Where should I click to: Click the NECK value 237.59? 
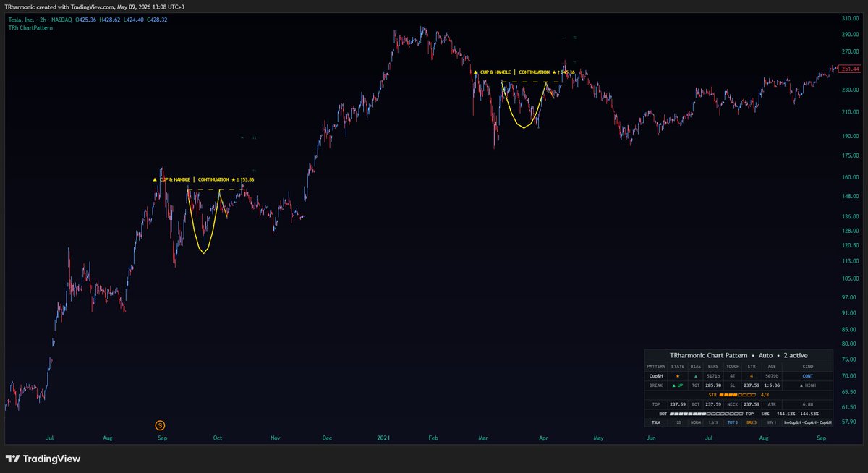point(752,404)
